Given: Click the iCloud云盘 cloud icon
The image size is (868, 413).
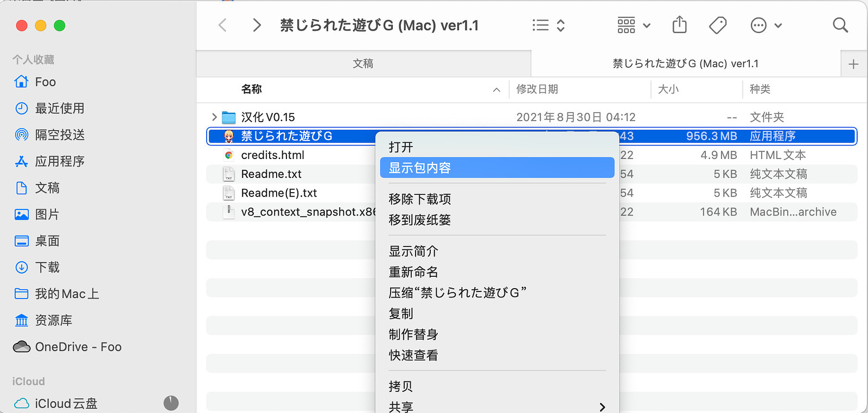Looking at the screenshot, I should click(x=22, y=403).
